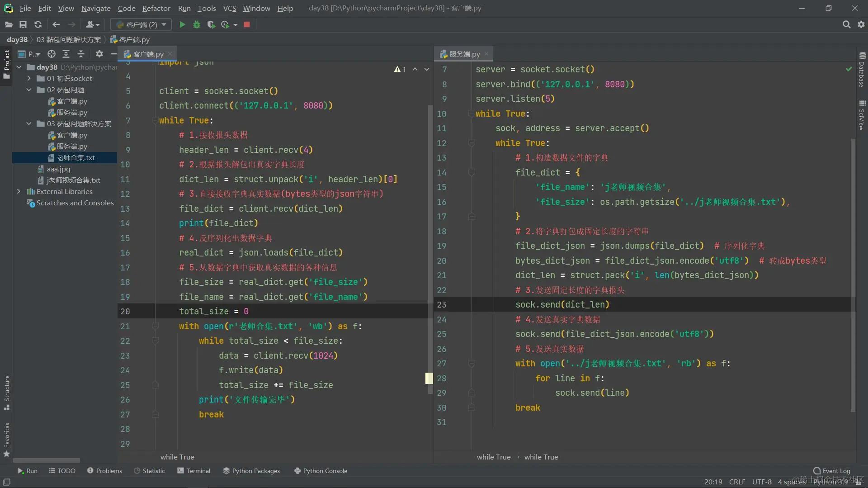The height and width of the screenshot is (488, 868).
Task: Open the Navigate menu
Action: [x=96, y=8]
